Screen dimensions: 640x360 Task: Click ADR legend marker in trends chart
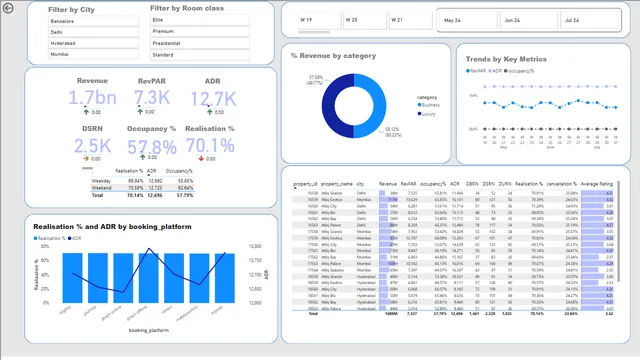[x=490, y=71]
